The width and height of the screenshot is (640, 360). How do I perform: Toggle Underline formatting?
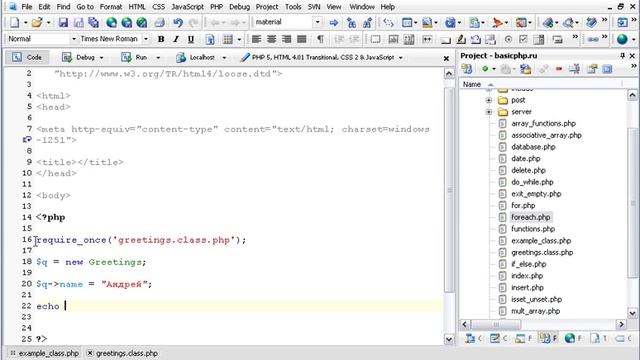click(x=191, y=39)
